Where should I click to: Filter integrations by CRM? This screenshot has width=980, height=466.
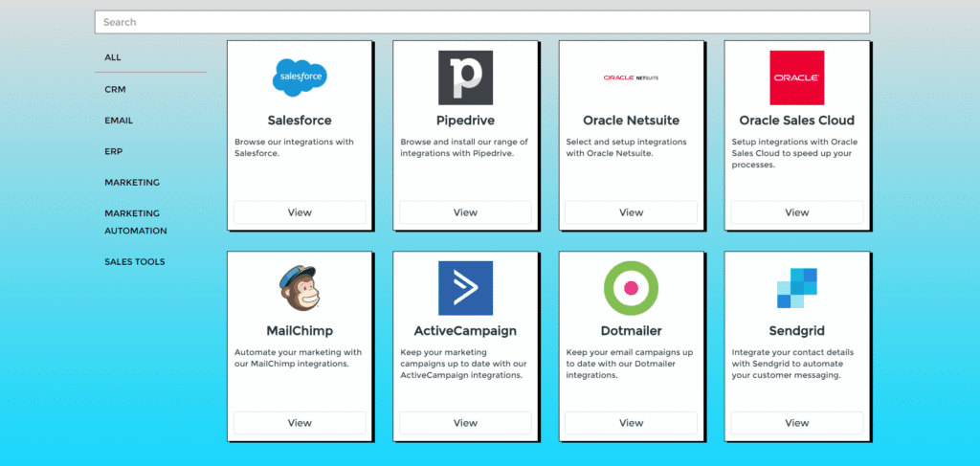click(x=115, y=89)
